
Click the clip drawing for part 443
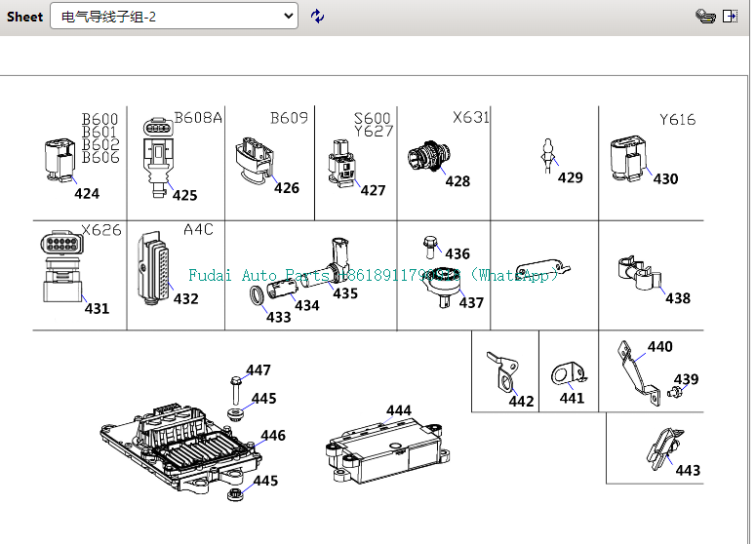click(664, 448)
